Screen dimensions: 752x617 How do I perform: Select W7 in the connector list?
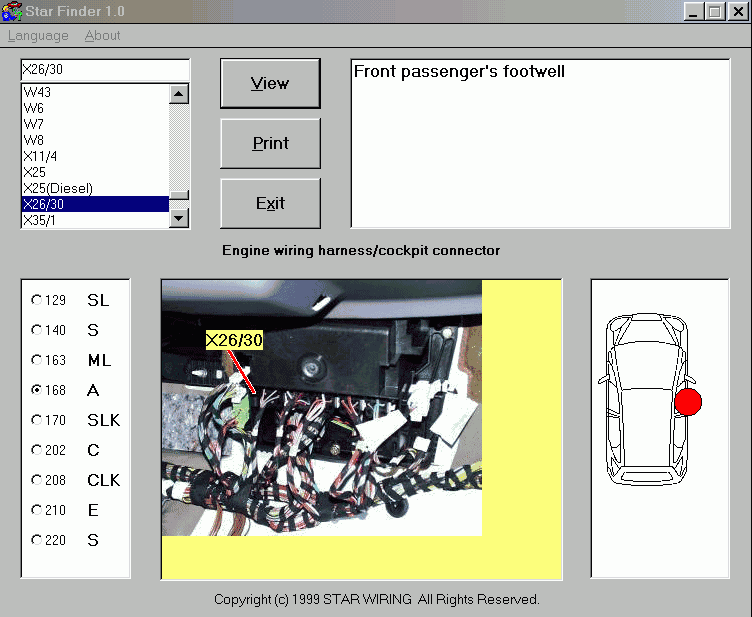95,124
